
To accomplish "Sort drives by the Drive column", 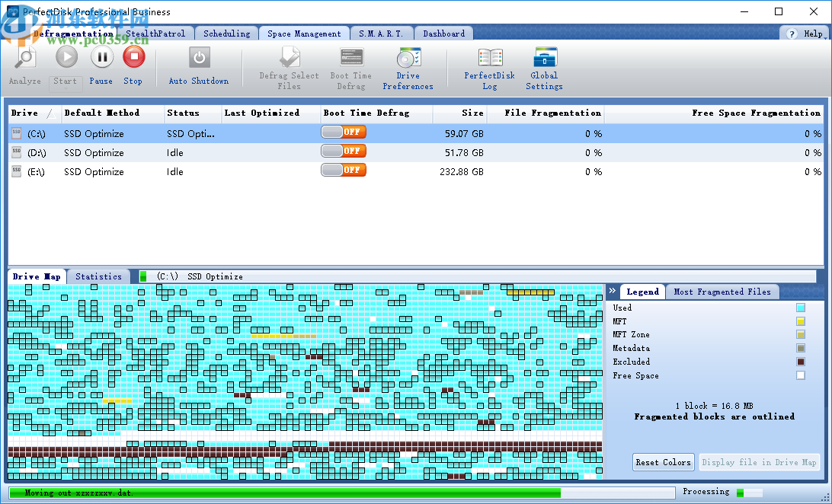I will (x=24, y=113).
